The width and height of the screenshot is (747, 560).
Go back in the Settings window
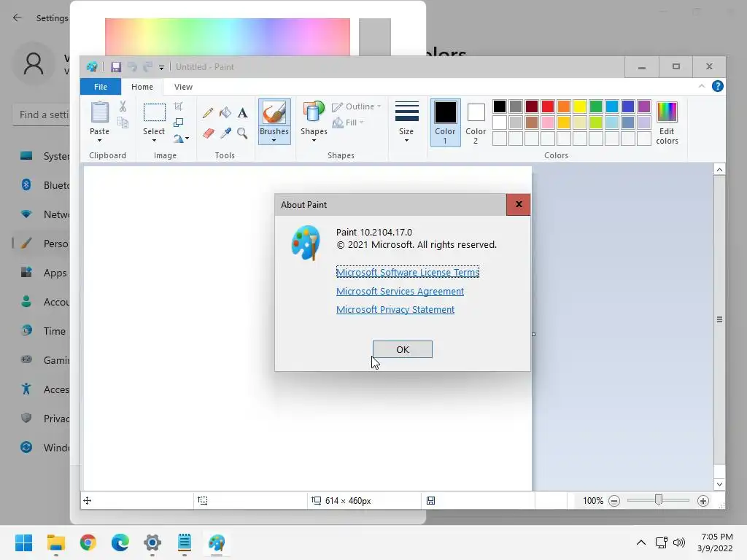pos(18,17)
